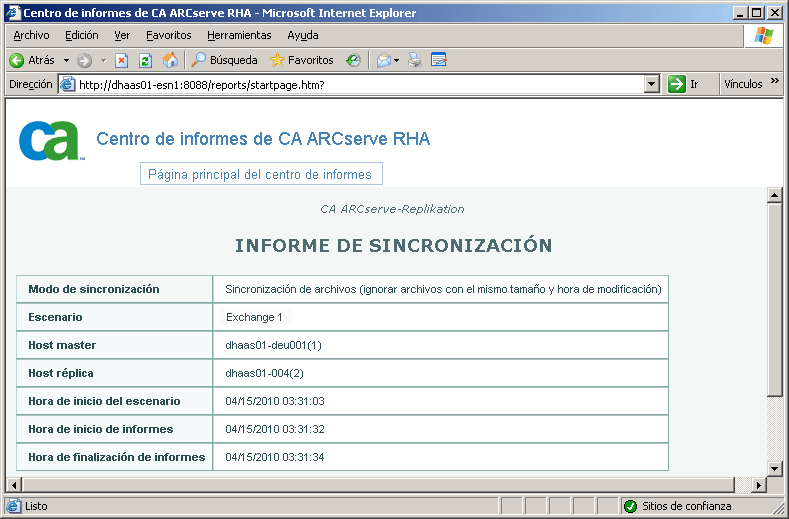
Task: Open the Búsqueda search tool
Action: click(224, 60)
